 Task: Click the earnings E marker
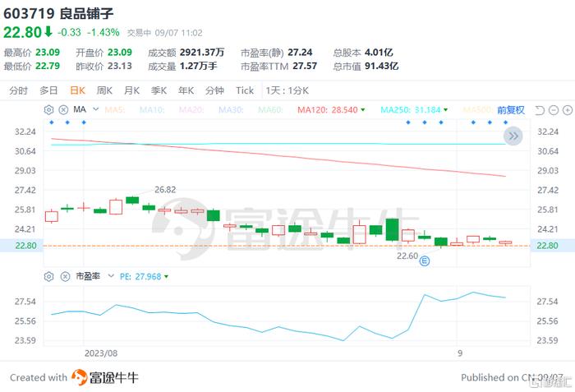(x=425, y=261)
